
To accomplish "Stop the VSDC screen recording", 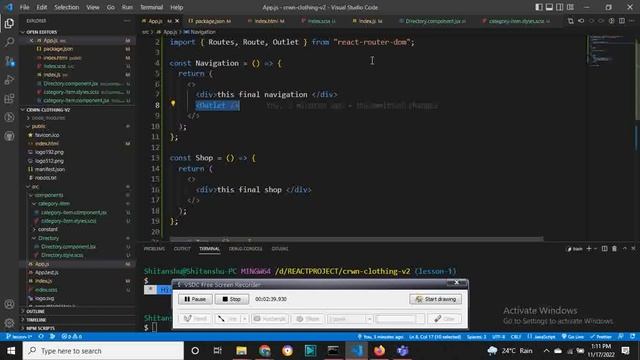I will pos(231,299).
